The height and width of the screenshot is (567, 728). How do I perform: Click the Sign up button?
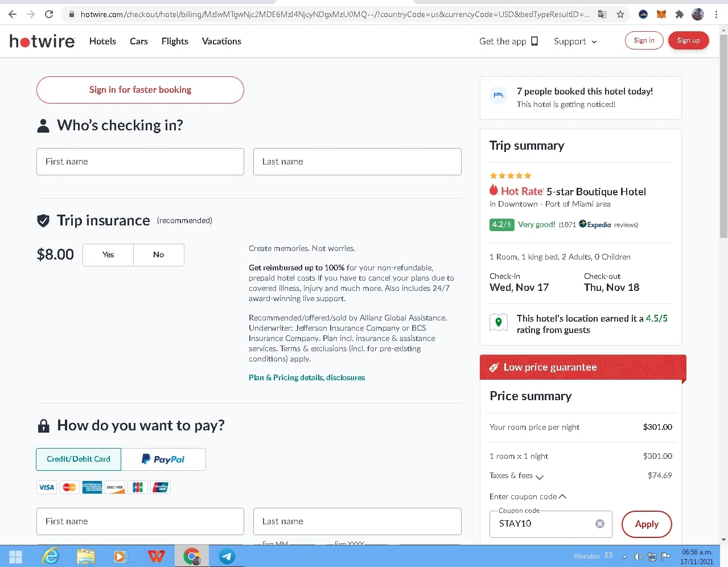[689, 40]
